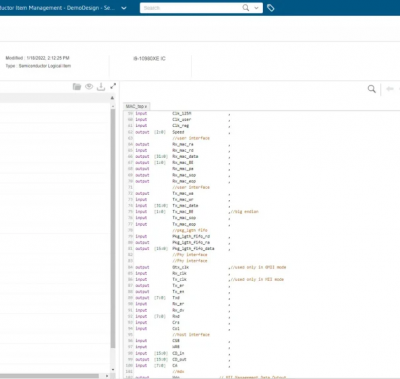The height and width of the screenshot is (379, 400).
Task: Close the MAC_top tab with its x
Action: [146, 107]
